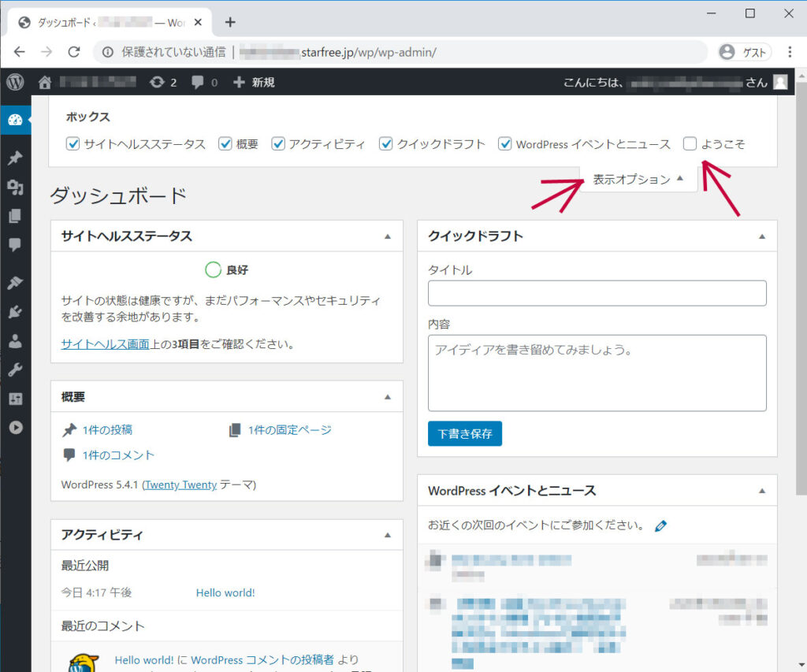Image resolution: width=807 pixels, height=672 pixels.
Task: Collapse WordPress イベントとニュース widget
Action: point(762,491)
